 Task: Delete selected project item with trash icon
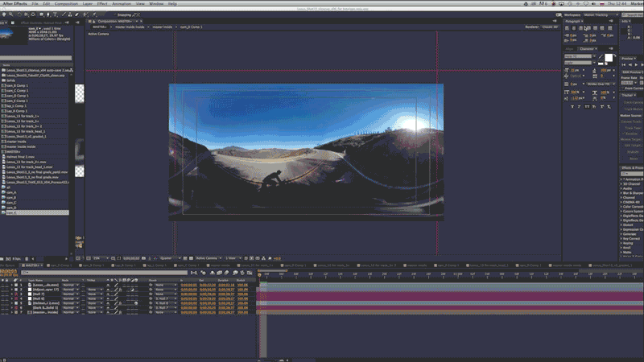[x=27, y=259]
